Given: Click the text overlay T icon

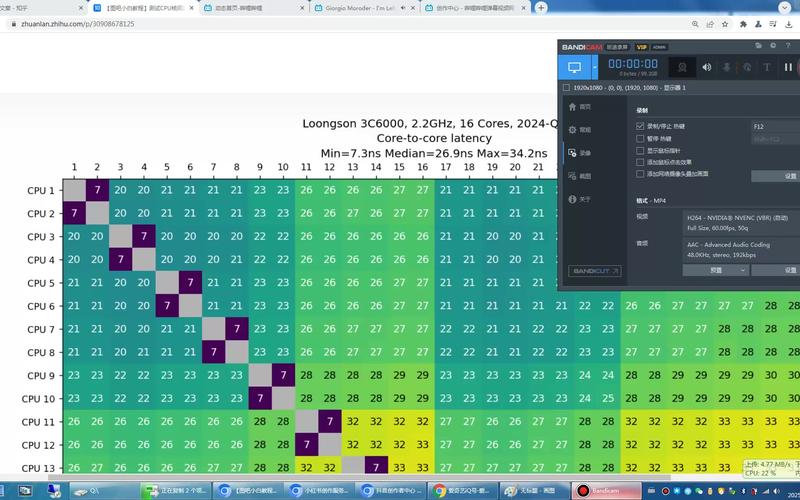Looking at the screenshot, I should pos(767,67).
